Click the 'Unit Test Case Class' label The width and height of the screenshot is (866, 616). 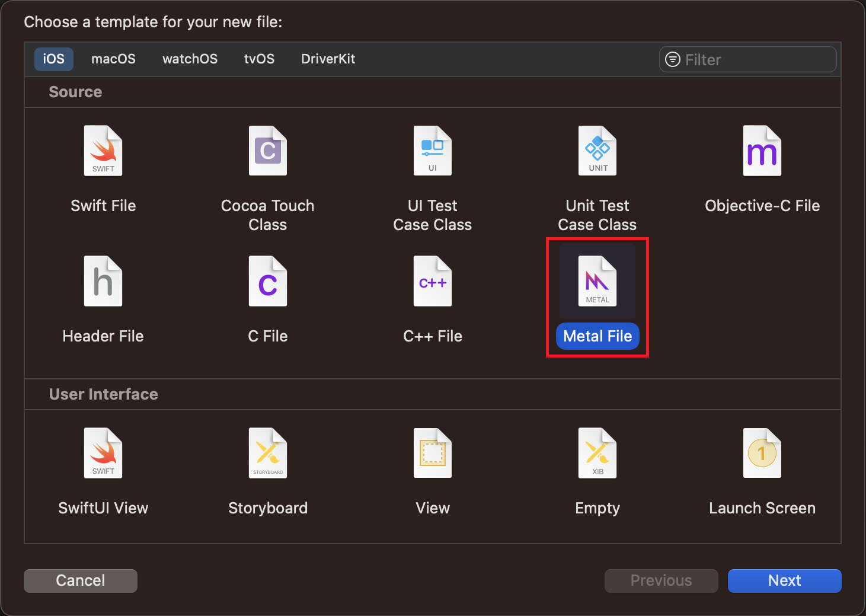(597, 215)
